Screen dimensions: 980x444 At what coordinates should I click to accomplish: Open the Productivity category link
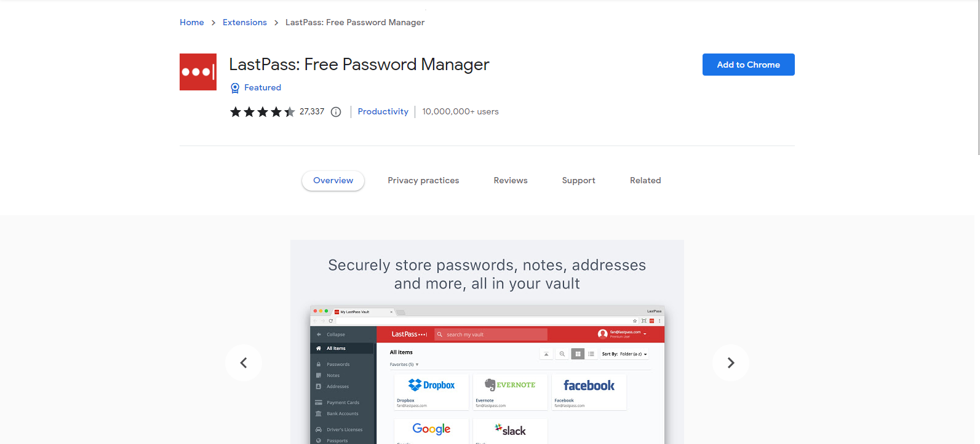383,111
